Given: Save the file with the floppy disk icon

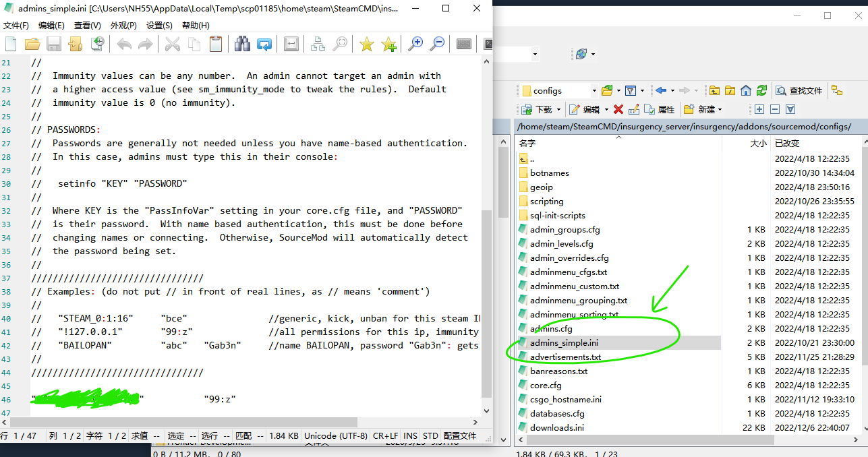Looking at the screenshot, I should tap(54, 44).
